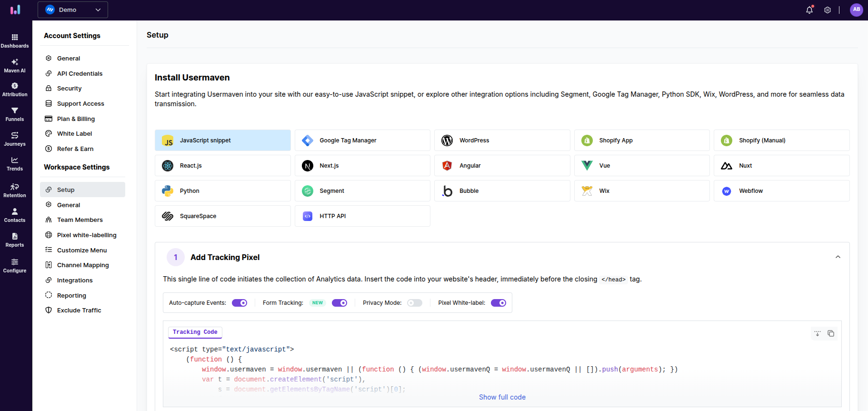Click the settings gear icon in top bar
Viewport: 868px width, 411px height.
[x=828, y=10]
